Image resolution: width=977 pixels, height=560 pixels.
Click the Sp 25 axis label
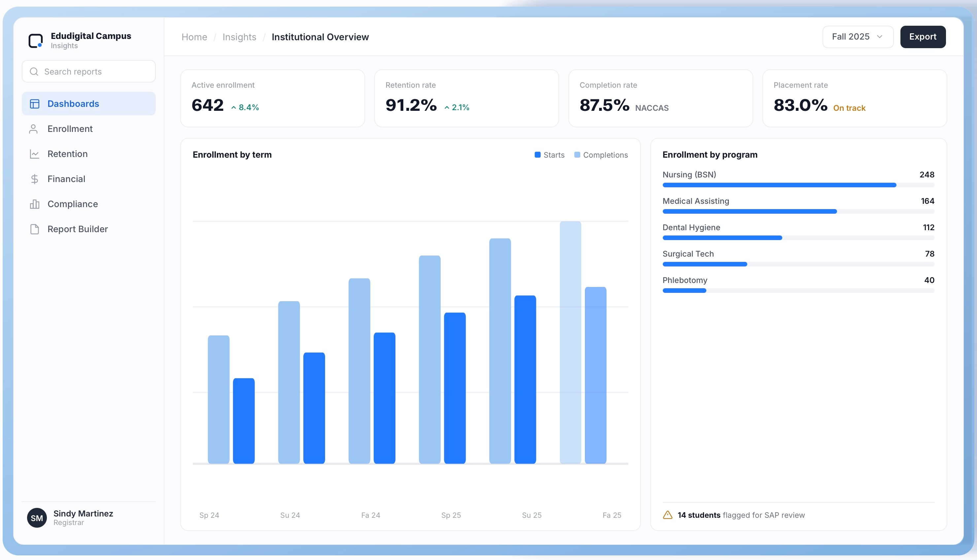click(451, 515)
